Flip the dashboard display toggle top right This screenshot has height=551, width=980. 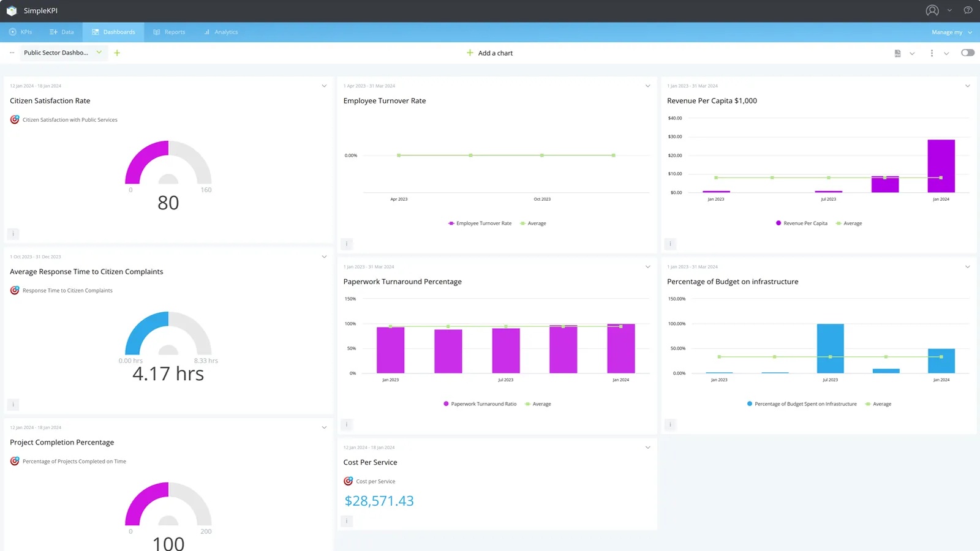click(967, 53)
